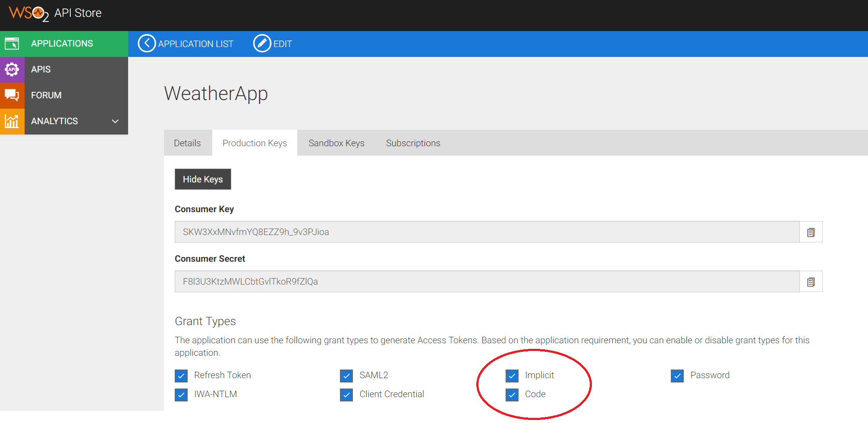Open the Subscriptions tab
This screenshot has height=423, width=868.
point(413,143)
